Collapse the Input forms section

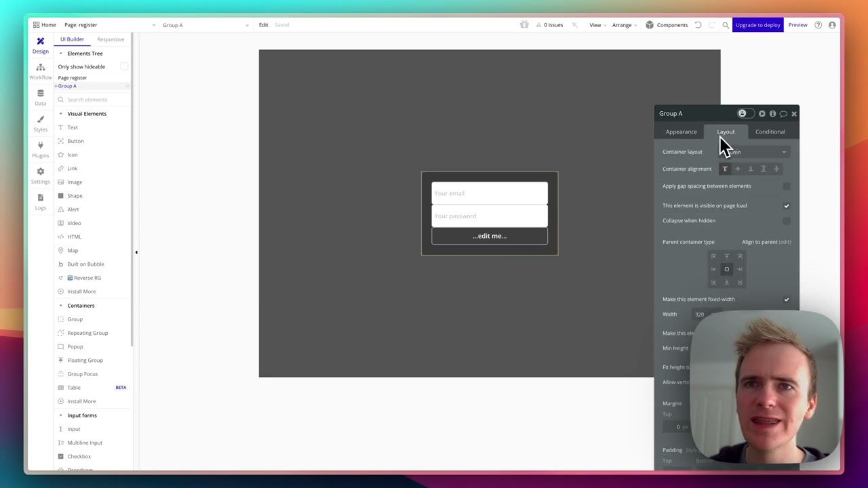pyautogui.click(x=60, y=415)
